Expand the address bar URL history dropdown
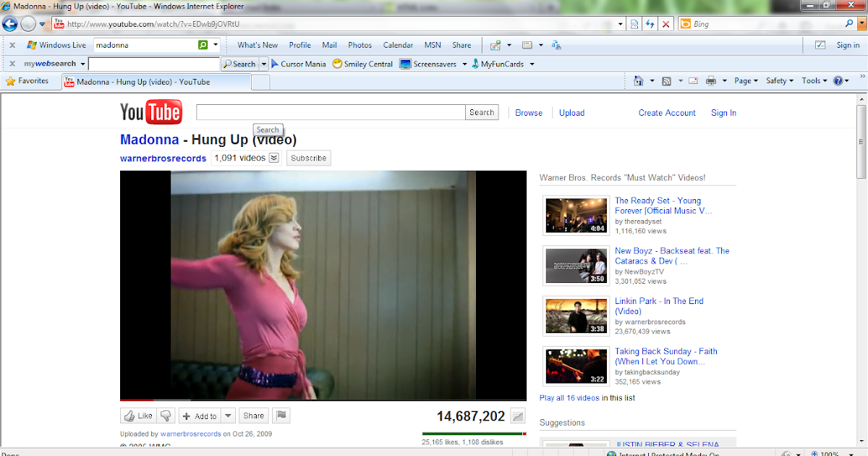The width and height of the screenshot is (868, 456). 620,24
